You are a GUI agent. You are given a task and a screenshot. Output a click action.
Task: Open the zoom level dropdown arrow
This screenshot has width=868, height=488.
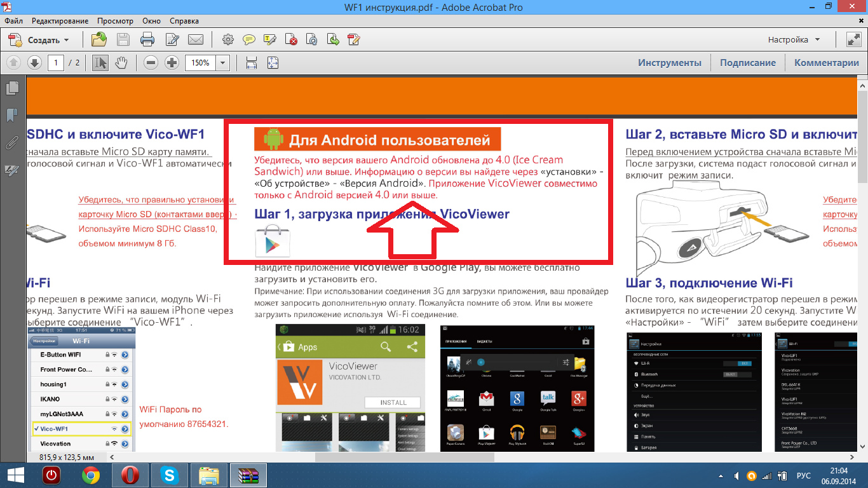click(222, 63)
